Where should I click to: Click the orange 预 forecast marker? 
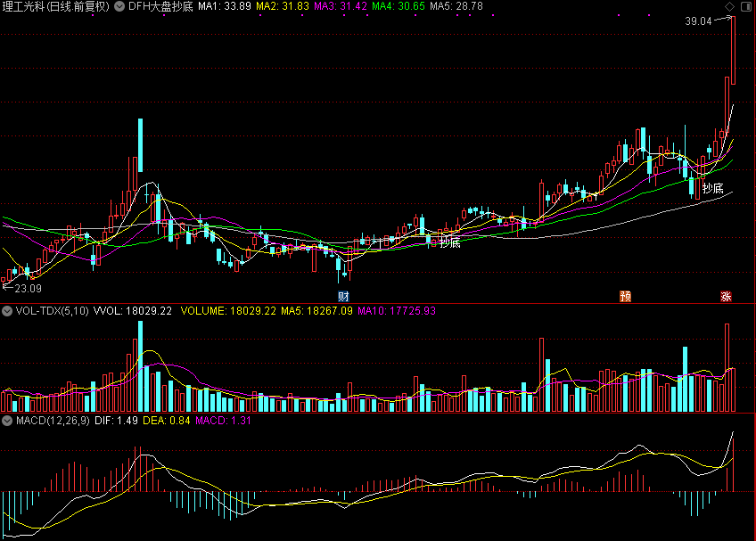tap(625, 296)
